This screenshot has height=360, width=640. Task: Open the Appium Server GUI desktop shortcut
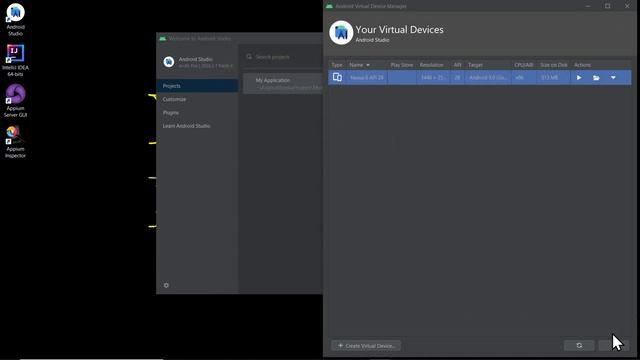pyautogui.click(x=16, y=101)
